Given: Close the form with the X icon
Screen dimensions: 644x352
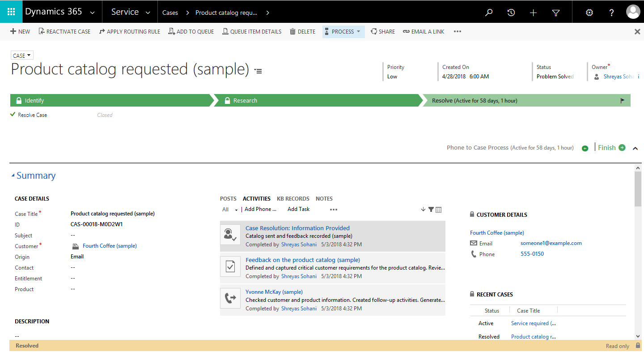Looking at the screenshot, I should coord(637,32).
